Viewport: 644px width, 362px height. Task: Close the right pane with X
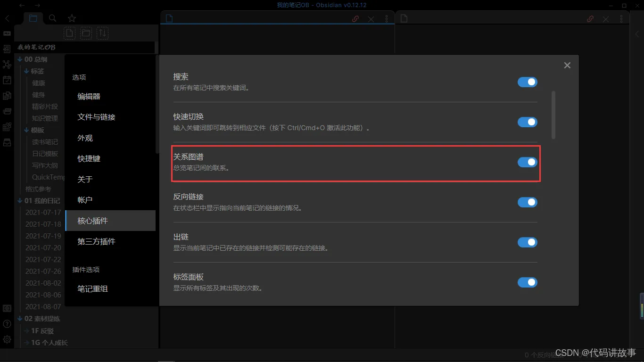pos(606,19)
